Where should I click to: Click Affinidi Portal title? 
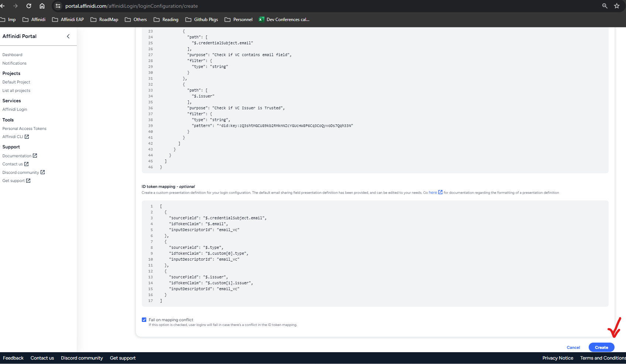point(20,36)
